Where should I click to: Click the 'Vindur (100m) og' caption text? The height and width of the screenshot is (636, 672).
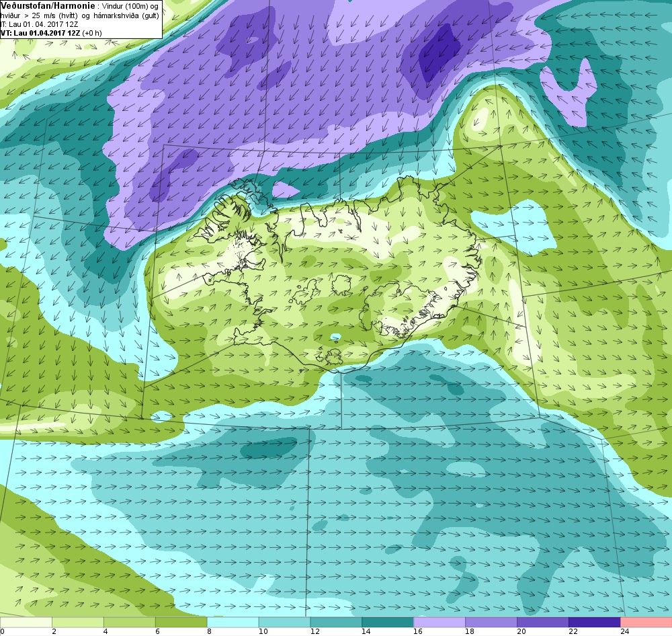pos(130,7)
